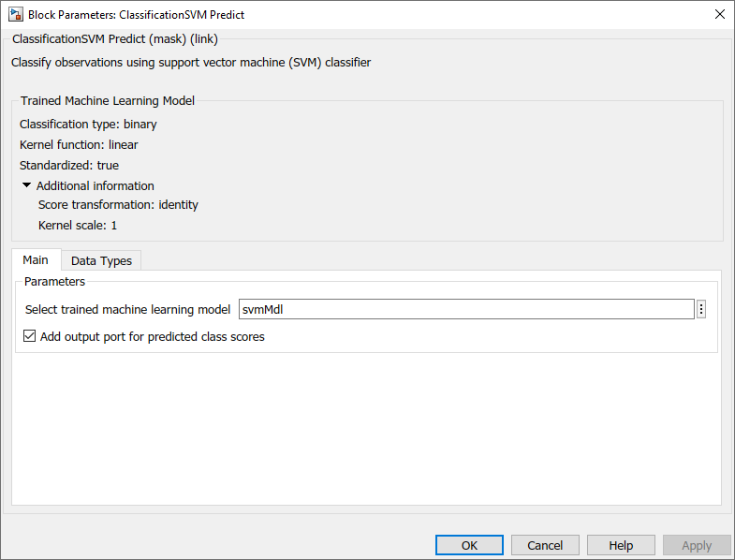Image resolution: width=735 pixels, height=560 pixels.
Task: Click the Trained Machine Learning Model group title
Action: (x=108, y=100)
